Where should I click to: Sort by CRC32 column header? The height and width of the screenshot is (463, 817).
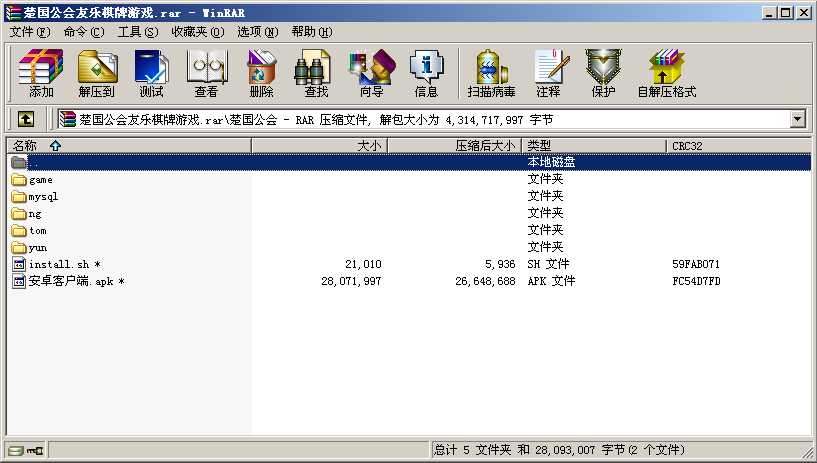[738, 146]
